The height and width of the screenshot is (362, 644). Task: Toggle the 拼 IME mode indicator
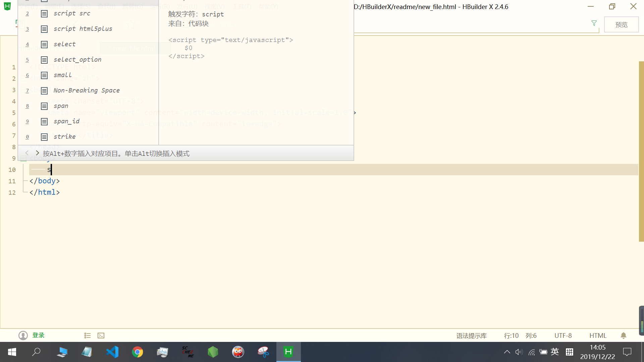pyautogui.click(x=570, y=352)
